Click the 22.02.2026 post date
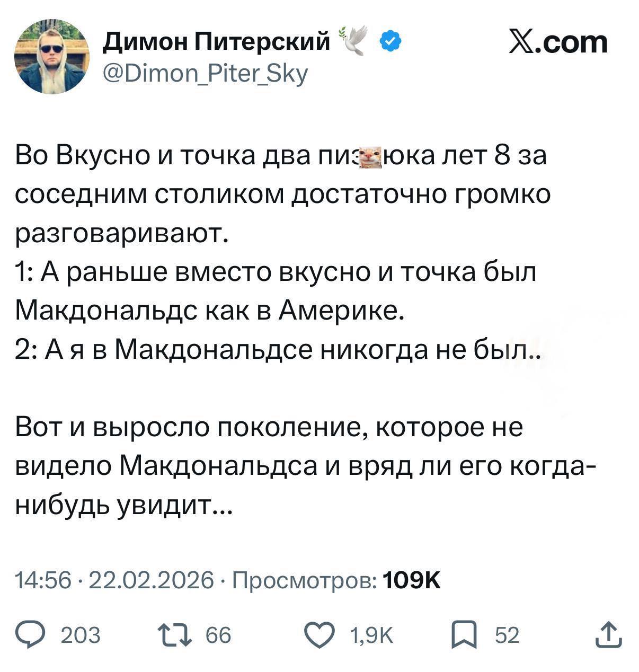 [152, 581]
